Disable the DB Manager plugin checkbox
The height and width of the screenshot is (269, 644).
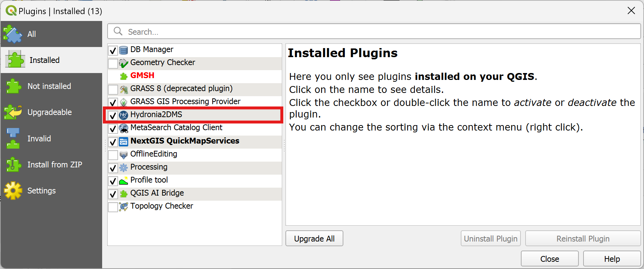click(x=113, y=50)
